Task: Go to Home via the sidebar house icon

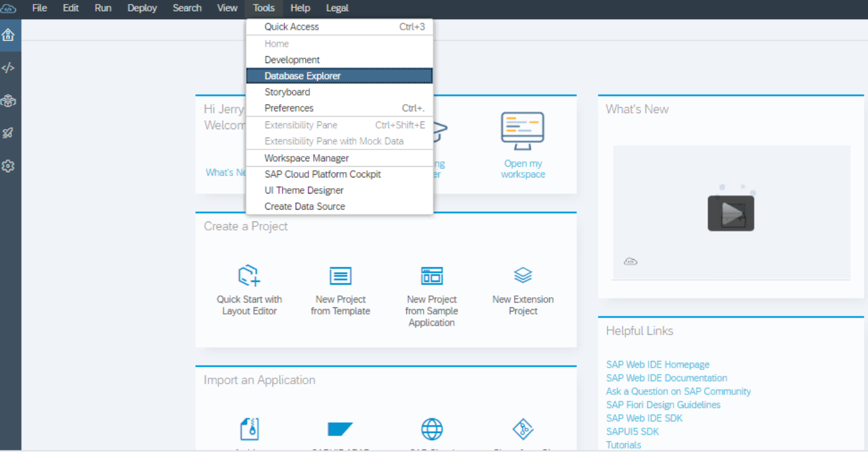Action: coord(8,35)
